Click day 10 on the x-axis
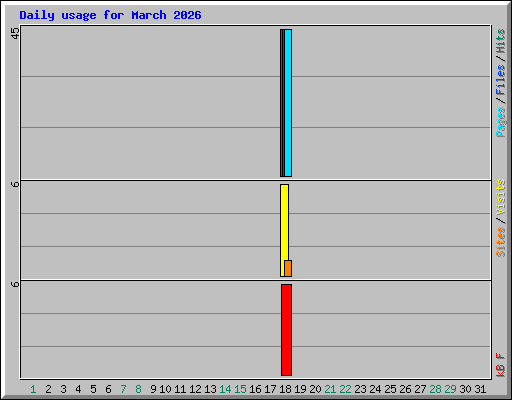This screenshot has width=512, height=400. tap(165, 389)
